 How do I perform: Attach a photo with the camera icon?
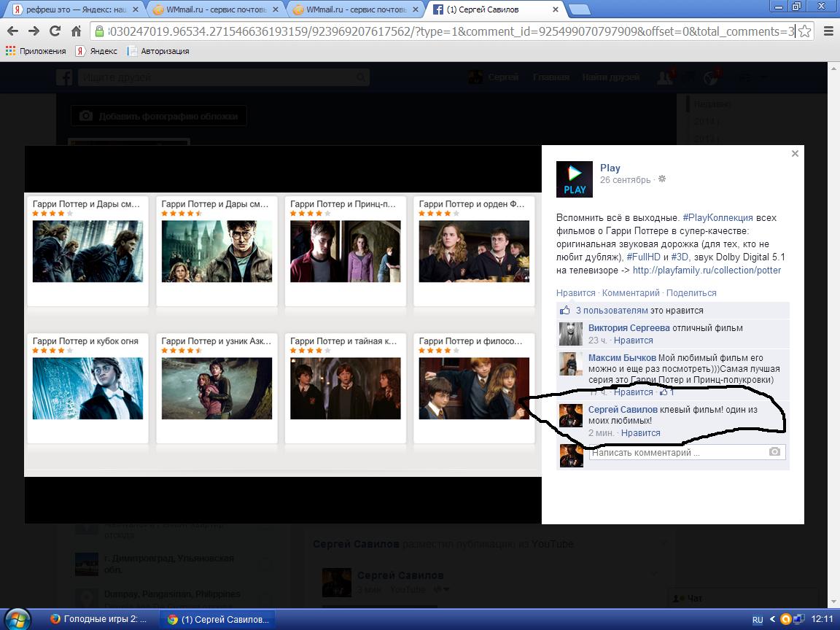coord(774,452)
